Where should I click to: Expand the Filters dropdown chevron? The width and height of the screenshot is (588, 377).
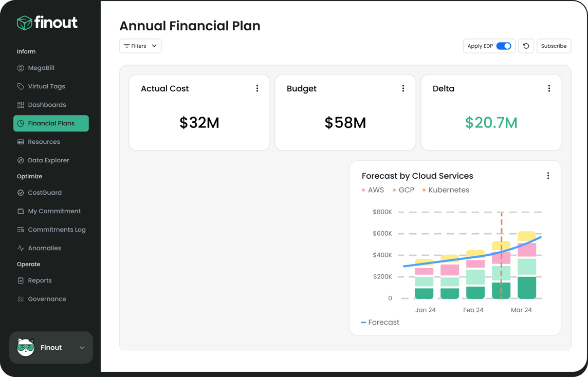(x=154, y=46)
